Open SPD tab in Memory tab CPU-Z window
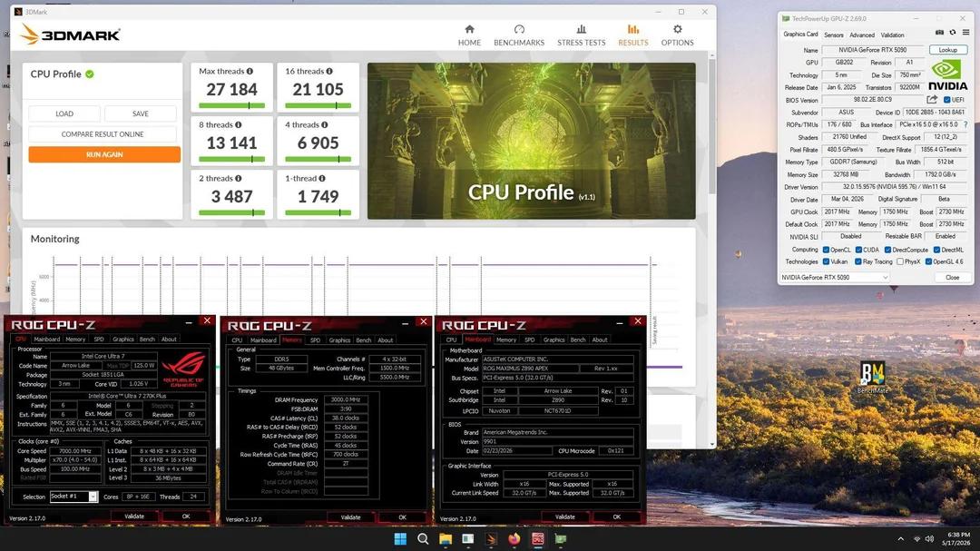This screenshot has height=551, width=980. pyautogui.click(x=315, y=340)
